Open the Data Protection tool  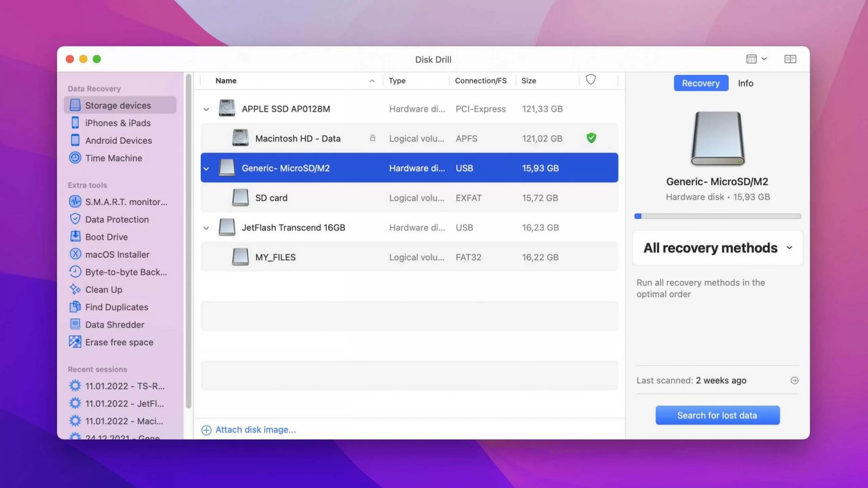point(117,219)
